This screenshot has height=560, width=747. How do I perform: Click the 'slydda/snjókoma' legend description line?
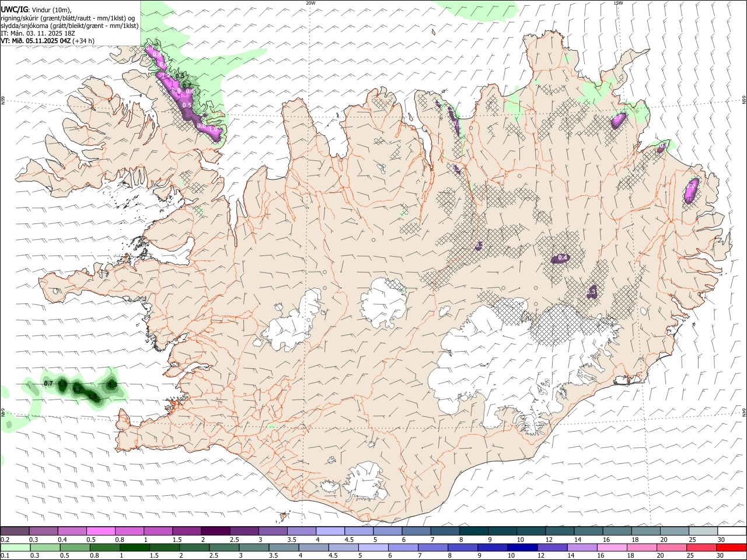69,26
